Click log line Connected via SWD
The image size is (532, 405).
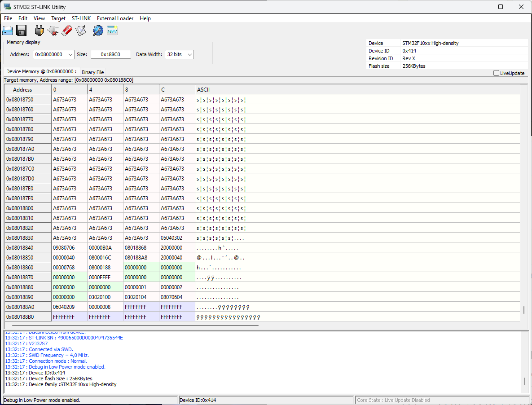39,349
